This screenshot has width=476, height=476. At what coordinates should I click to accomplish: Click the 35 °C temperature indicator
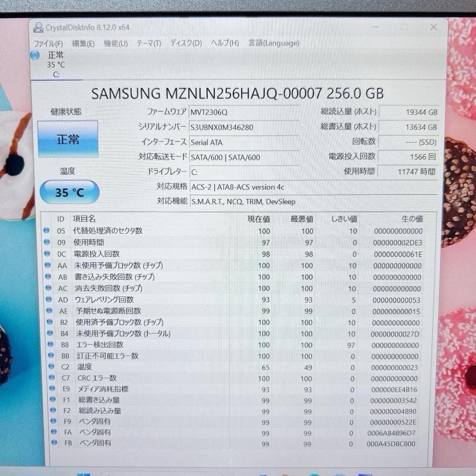pyautogui.click(x=69, y=192)
